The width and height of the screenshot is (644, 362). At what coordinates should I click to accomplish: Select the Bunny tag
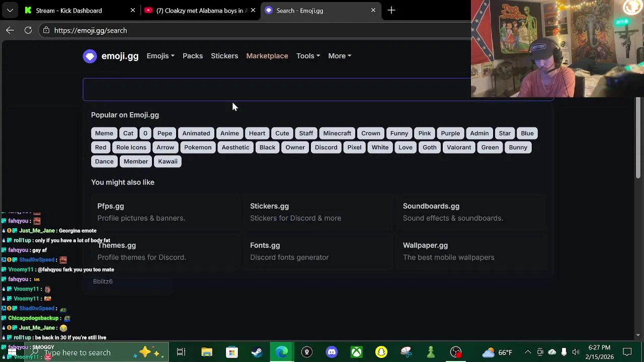coord(518,147)
